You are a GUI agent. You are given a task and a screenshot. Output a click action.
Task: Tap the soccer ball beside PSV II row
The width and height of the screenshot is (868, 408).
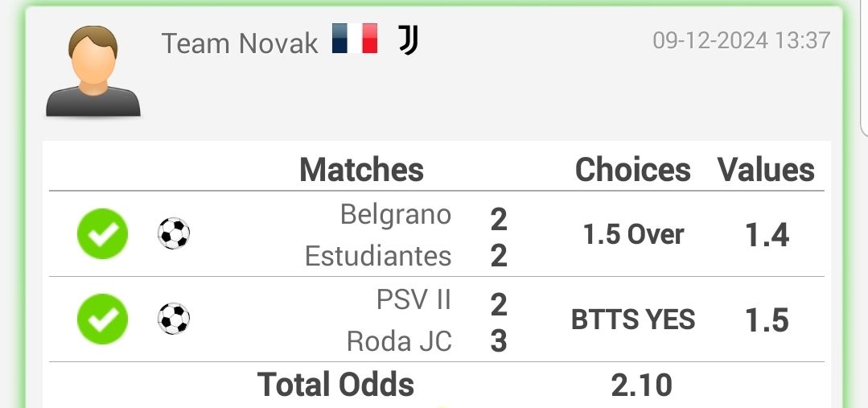click(x=174, y=319)
